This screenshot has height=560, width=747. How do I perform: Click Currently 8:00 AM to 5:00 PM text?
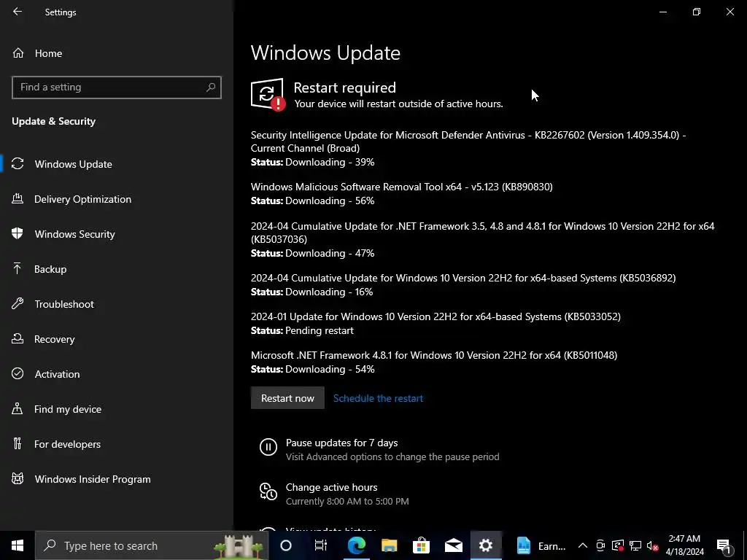(x=347, y=501)
